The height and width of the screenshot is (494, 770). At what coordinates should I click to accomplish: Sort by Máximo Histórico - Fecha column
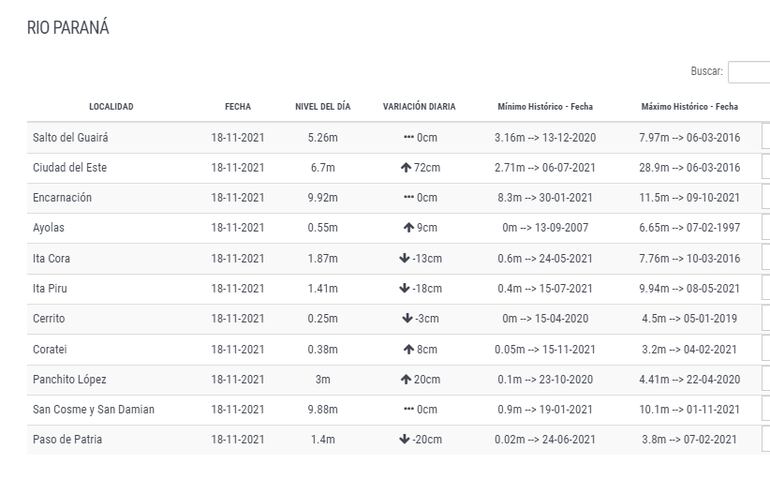[690, 107]
